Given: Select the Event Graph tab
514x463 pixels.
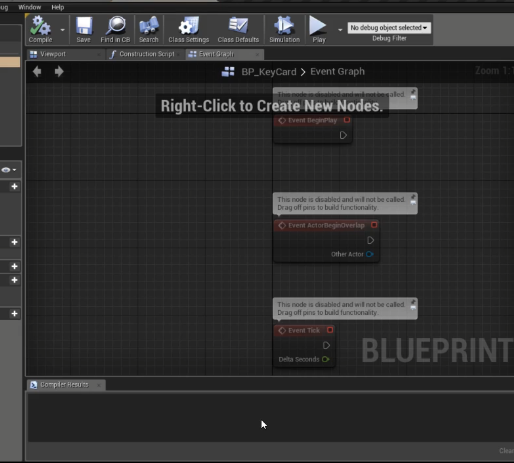Looking at the screenshot, I should (216, 54).
